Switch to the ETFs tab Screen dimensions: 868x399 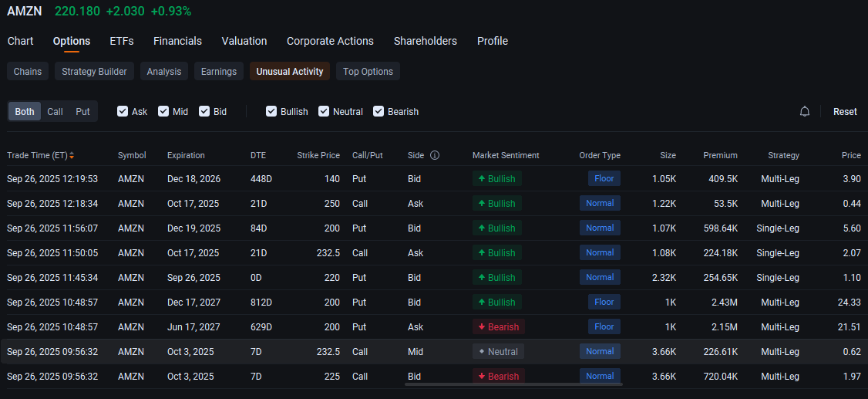pos(122,41)
